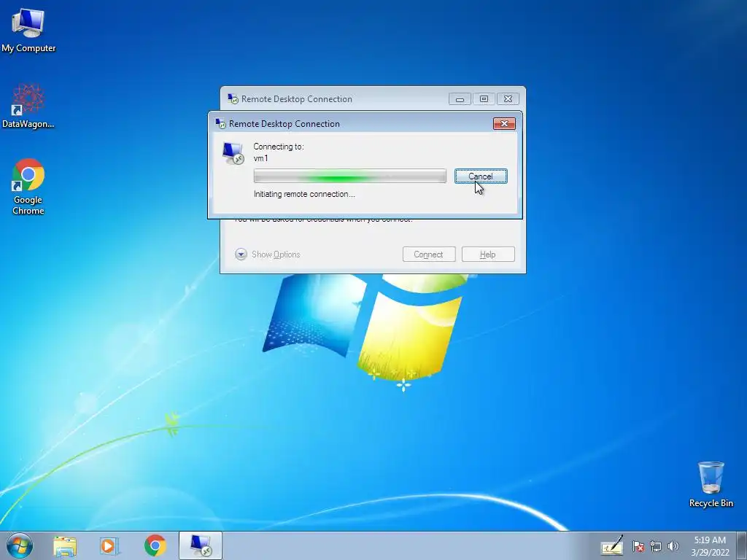Open the network tray icon

656,546
